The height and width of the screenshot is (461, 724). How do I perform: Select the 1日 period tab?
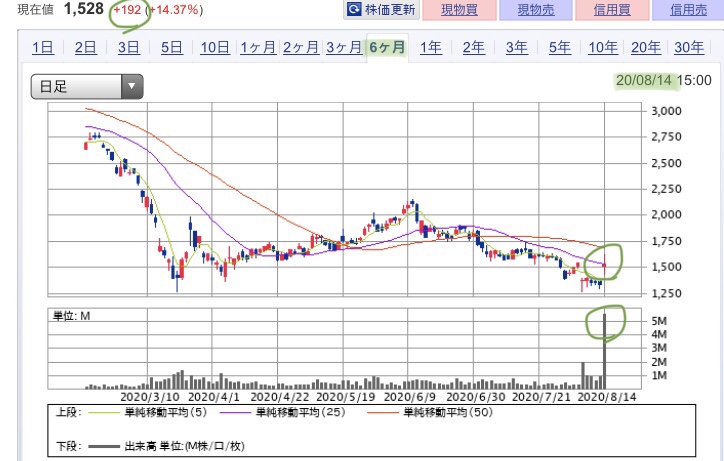point(42,47)
